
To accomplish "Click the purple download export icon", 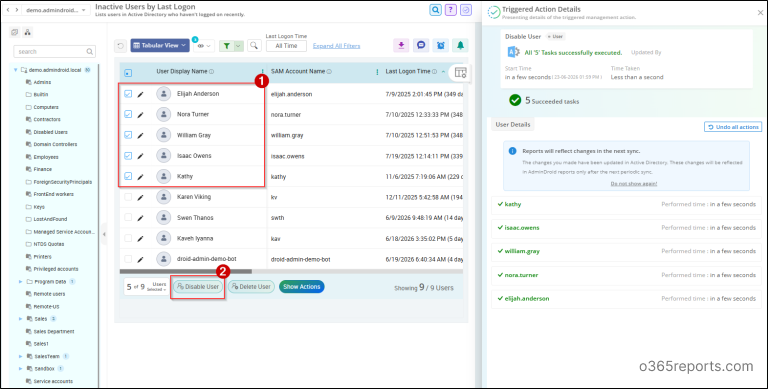I will (401, 45).
